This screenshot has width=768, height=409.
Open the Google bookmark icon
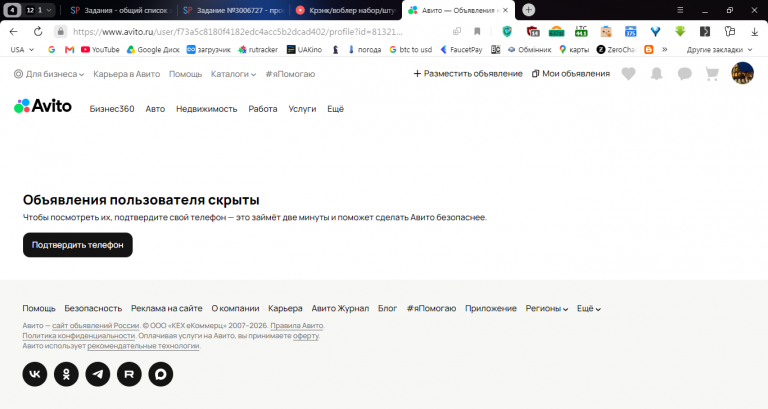click(51, 49)
